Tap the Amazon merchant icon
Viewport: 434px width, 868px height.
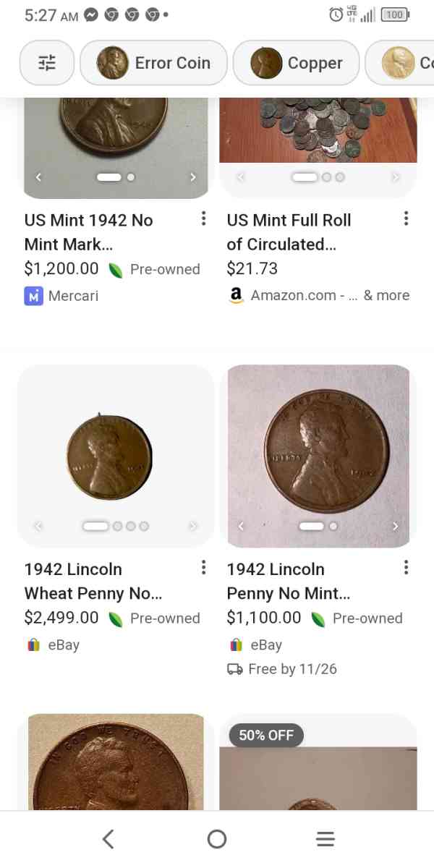(235, 296)
